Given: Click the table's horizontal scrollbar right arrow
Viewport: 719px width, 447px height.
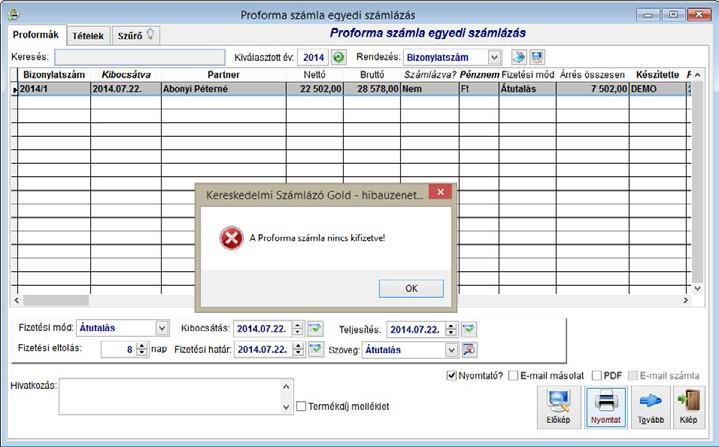Looking at the screenshot, I should coord(686,300).
